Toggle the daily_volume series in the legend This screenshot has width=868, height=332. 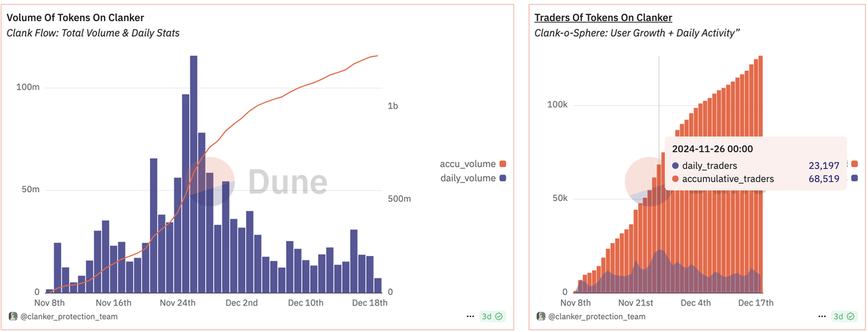(x=473, y=179)
